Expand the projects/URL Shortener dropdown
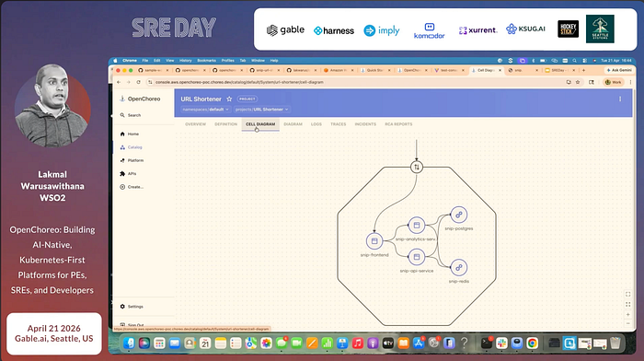Viewport: 644px width, 361px height. point(262,110)
